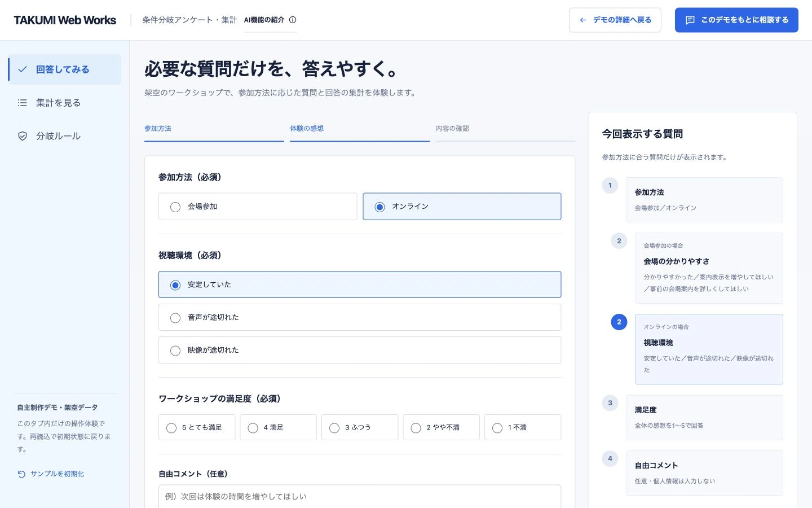Click the reset icon beside サンプルを初期化
The image size is (812, 508).
coord(21,474)
